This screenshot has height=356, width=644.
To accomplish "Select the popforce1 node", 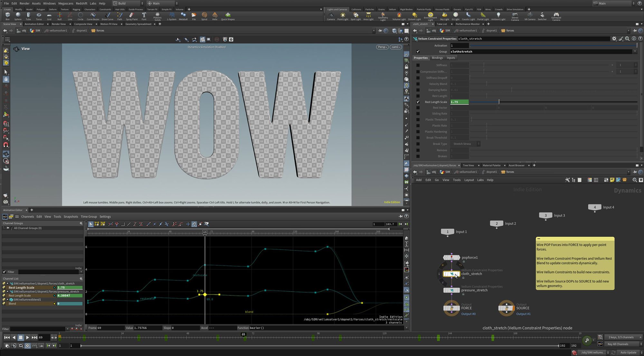I will pyautogui.click(x=451, y=257).
